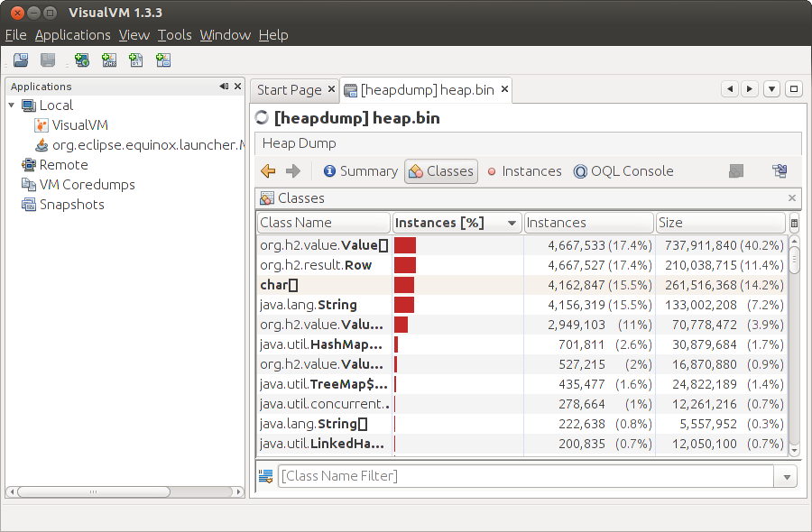This screenshot has width=812, height=532.
Task: Open the Help menu
Action: 273,35
